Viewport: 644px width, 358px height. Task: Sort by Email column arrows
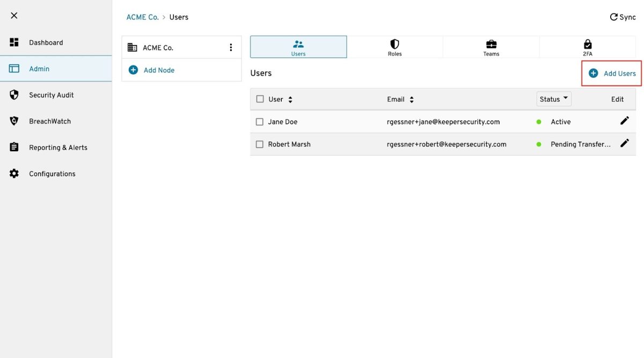click(412, 100)
